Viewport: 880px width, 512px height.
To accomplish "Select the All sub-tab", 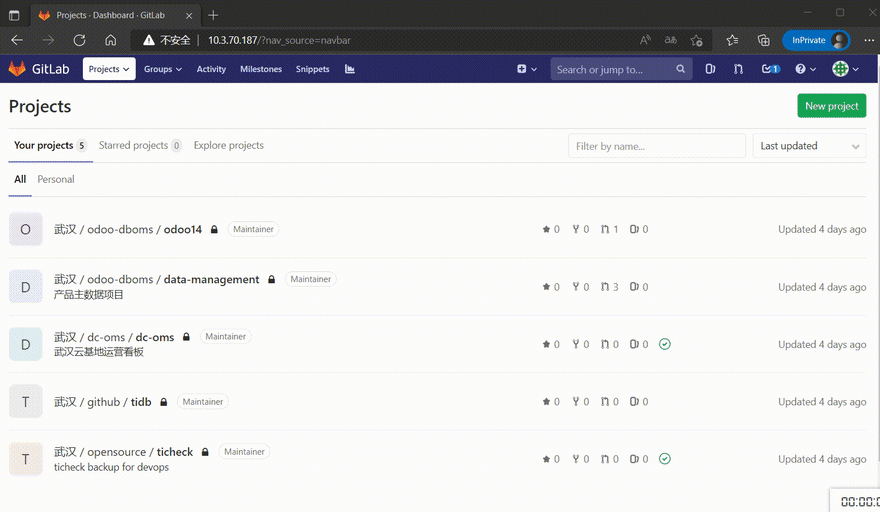I will pos(20,179).
